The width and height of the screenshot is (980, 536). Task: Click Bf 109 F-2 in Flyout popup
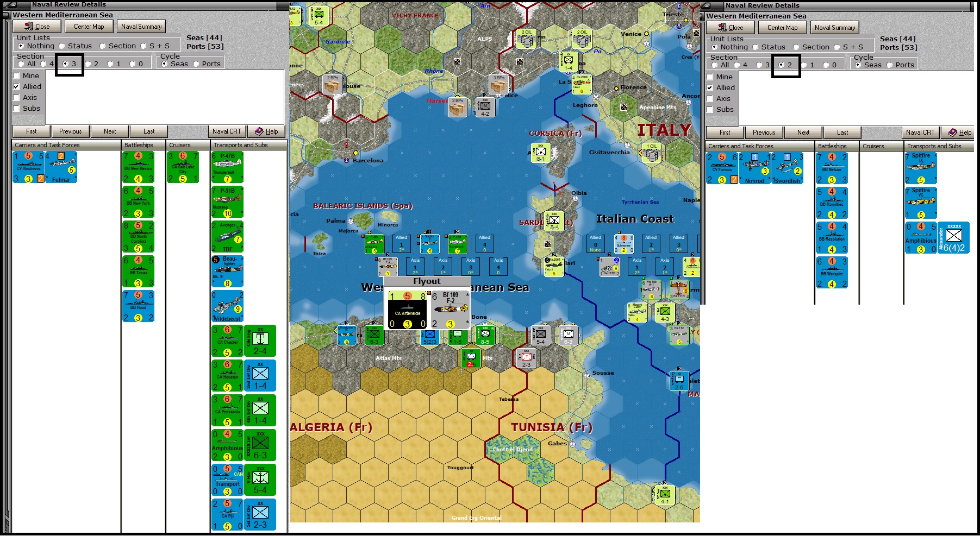pyautogui.click(x=451, y=310)
